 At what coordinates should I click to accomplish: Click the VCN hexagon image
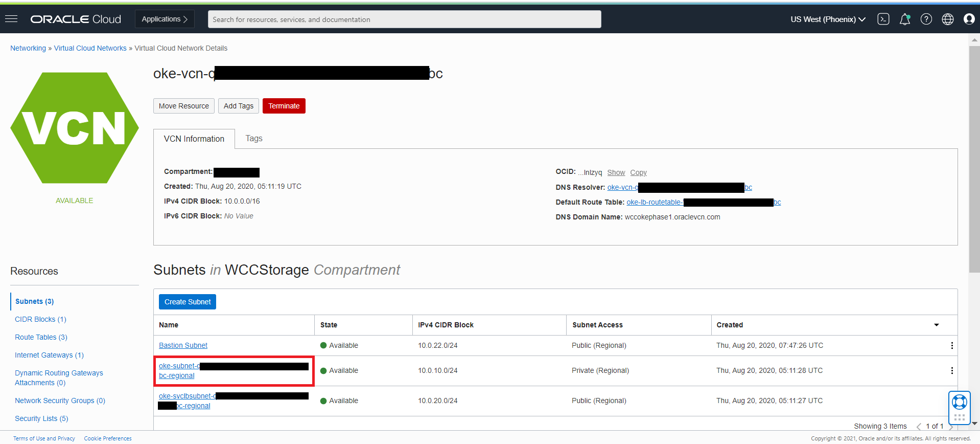pos(75,128)
